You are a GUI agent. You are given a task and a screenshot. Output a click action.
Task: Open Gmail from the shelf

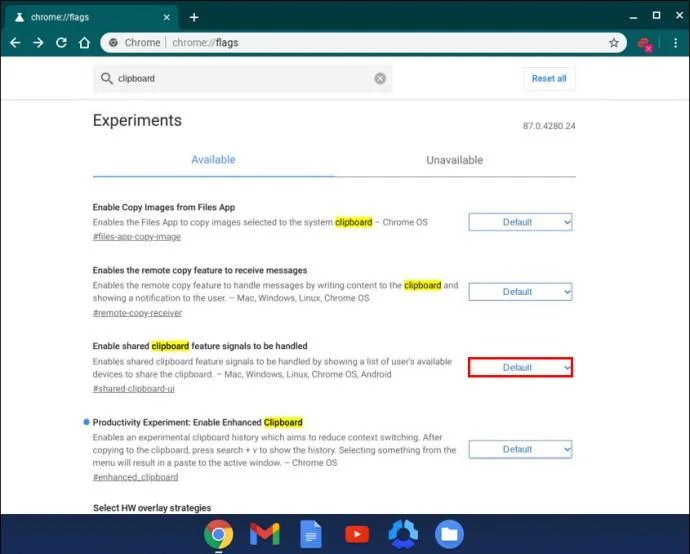coord(264,534)
